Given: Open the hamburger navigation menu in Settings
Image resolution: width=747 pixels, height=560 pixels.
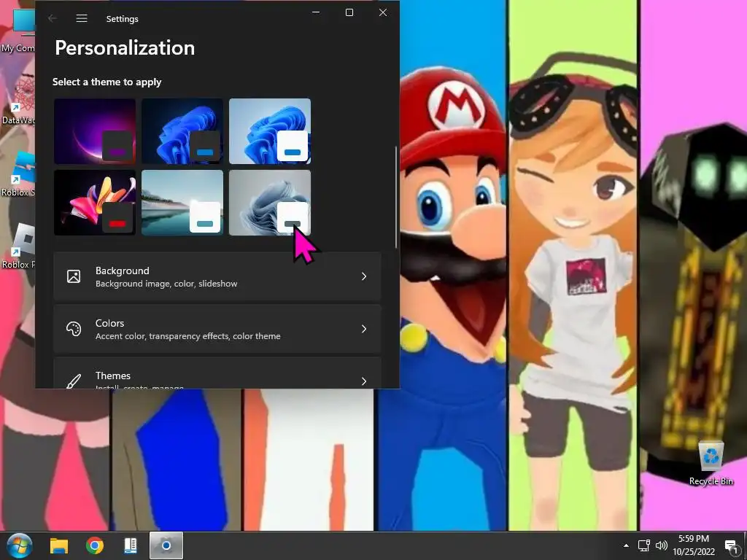Looking at the screenshot, I should (82, 18).
